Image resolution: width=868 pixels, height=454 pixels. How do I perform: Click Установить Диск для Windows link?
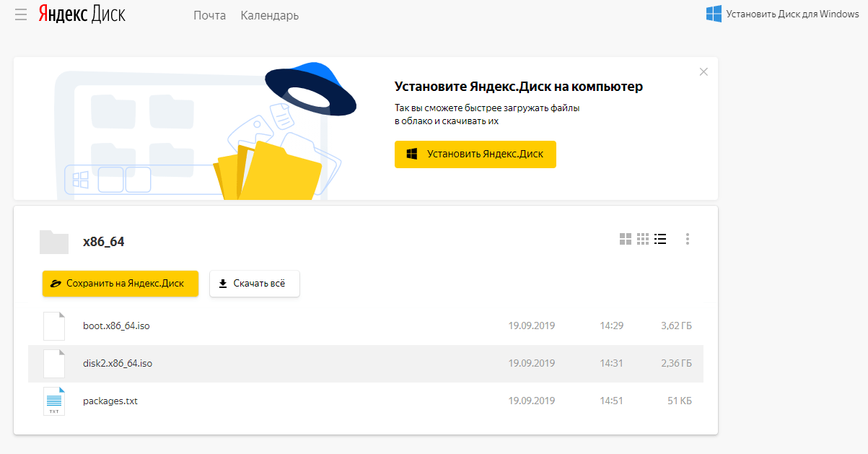click(x=792, y=14)
